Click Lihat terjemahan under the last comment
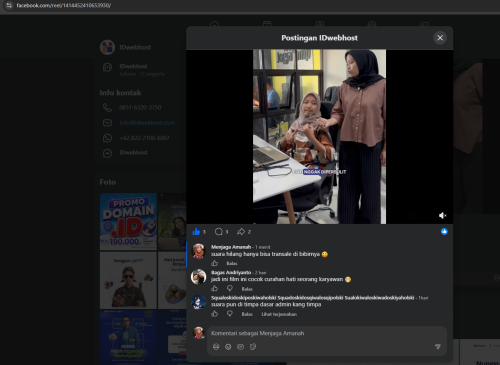The image size is (500, 365). click(x=279, y=314)
